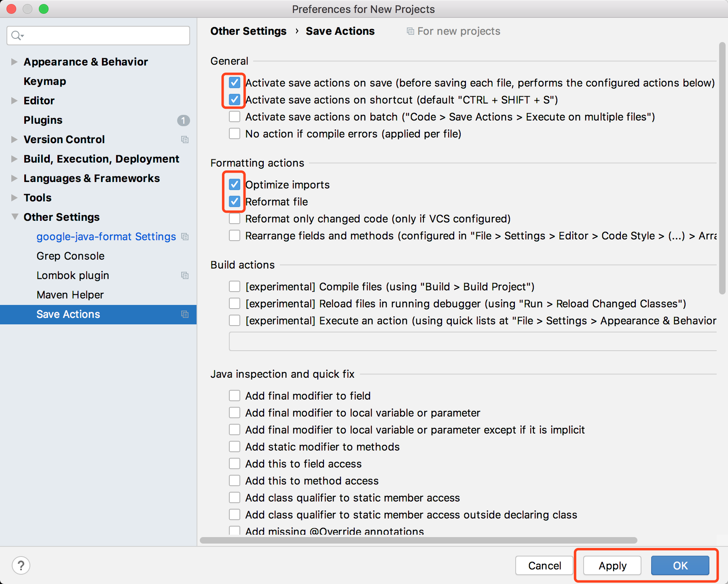Image resolution: width=728 pixels, height=584 pixels.
Task: Click the search magnifier icon
Action: point(16,36)
